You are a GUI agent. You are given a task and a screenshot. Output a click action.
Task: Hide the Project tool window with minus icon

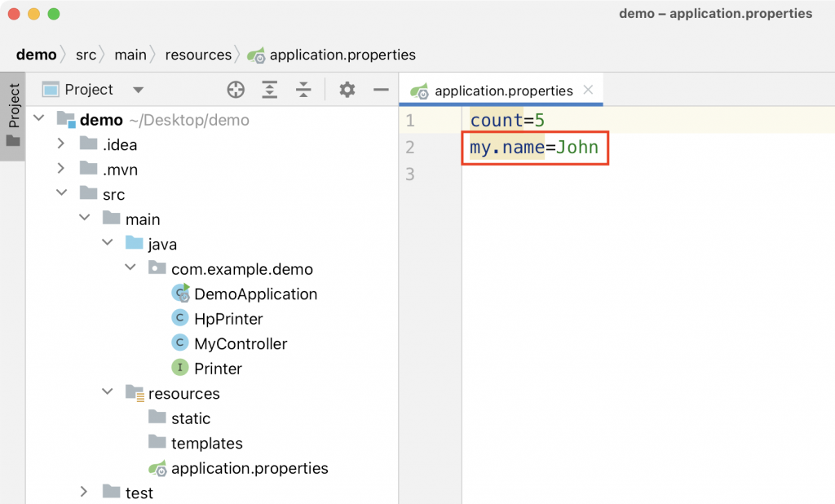[x=381, y=90]
